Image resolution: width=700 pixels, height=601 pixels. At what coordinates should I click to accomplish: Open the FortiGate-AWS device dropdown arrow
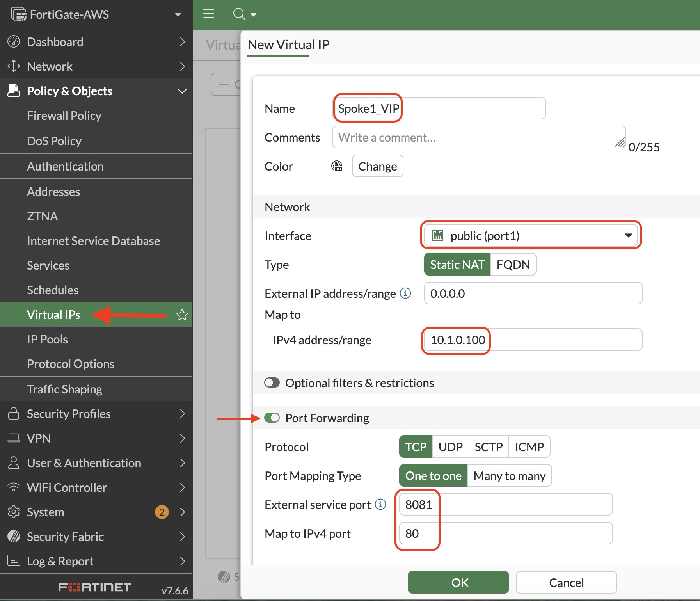click(x=178, y=15)
